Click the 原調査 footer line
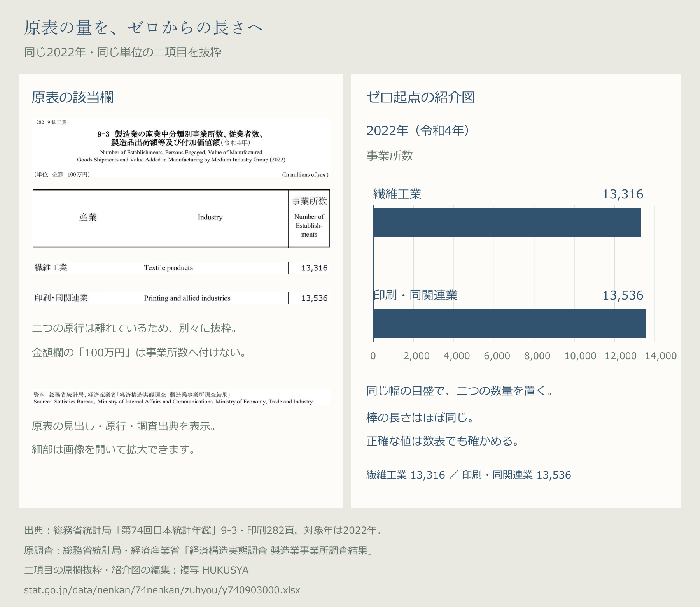Image resolution: width=700 pixels, height=607 pixels. pyautogui.click(x=199, y=551)
